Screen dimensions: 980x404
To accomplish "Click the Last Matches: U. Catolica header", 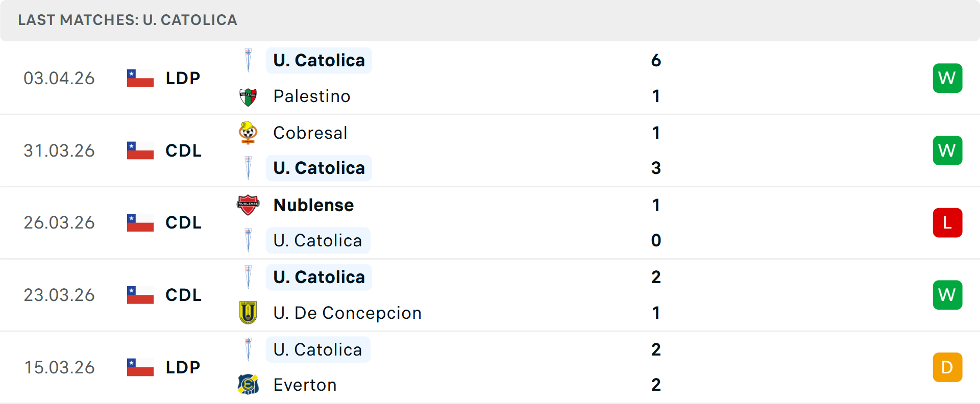I will pos(128,20).
